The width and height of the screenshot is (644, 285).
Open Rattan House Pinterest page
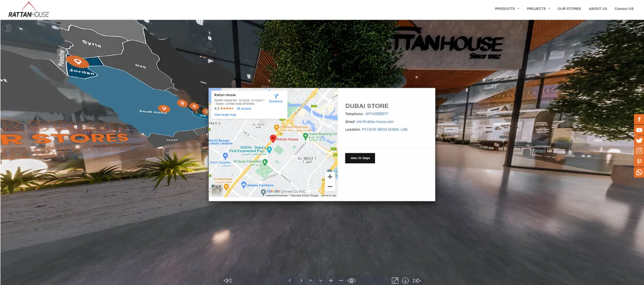point(639,162)
